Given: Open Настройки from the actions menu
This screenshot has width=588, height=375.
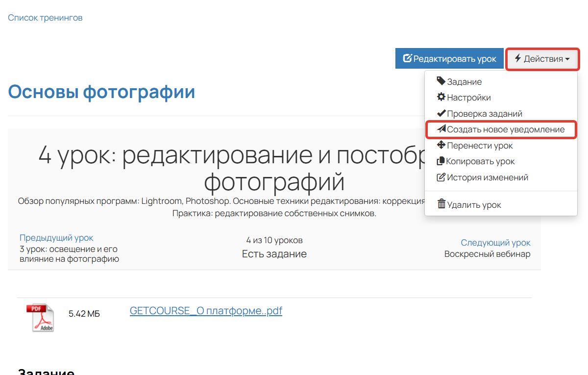Looking at the screenshot, I should click(x=501, y=98).
